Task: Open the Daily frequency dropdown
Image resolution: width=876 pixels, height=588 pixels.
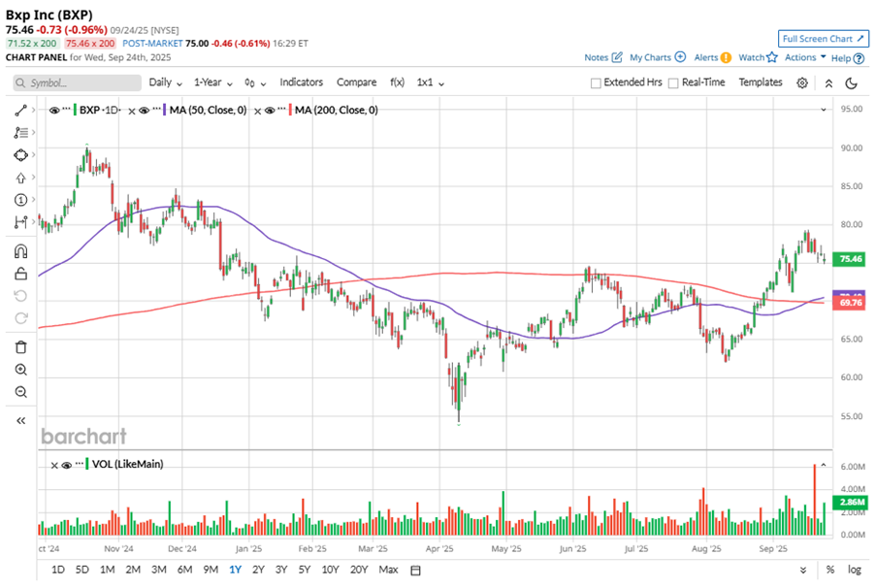Action: [x=165, y=82]
